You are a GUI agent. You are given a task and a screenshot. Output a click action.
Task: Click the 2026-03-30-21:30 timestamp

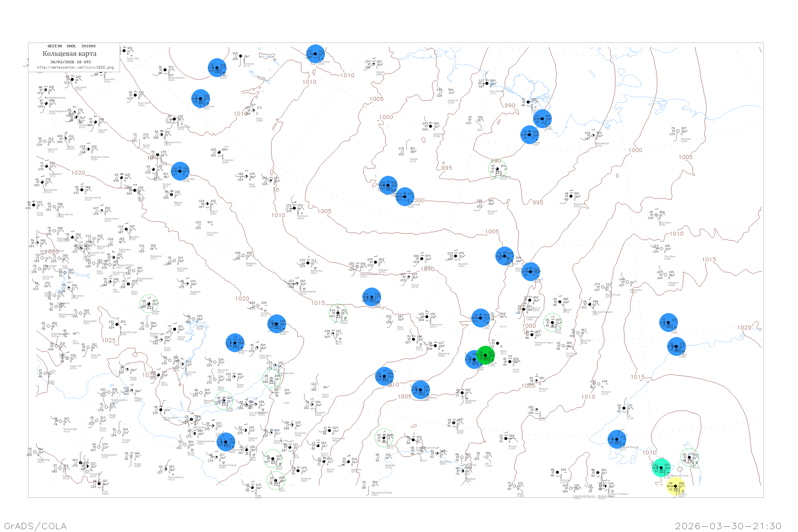tap(728, 526)
